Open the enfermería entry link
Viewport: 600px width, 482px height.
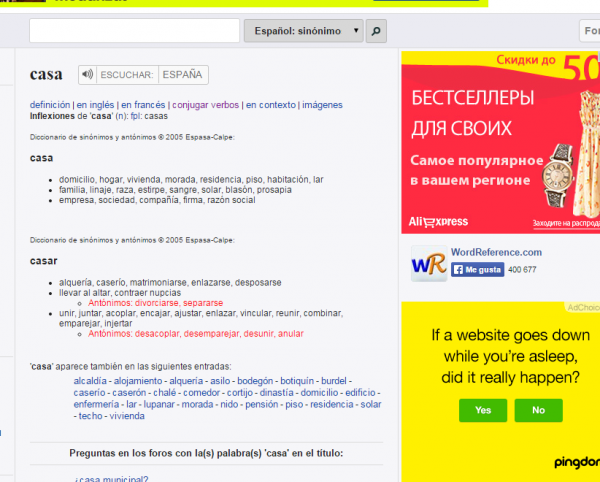click(96, 404)
